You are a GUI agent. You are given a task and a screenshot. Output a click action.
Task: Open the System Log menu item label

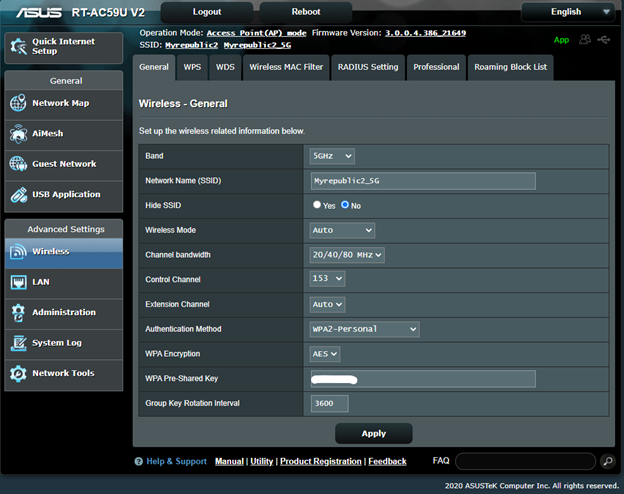coord(57,343)
